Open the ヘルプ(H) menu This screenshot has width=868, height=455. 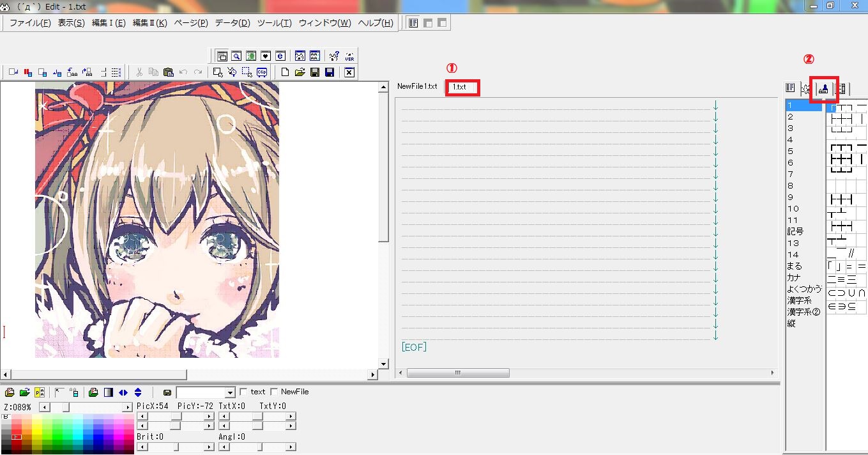tap(376, 23)
